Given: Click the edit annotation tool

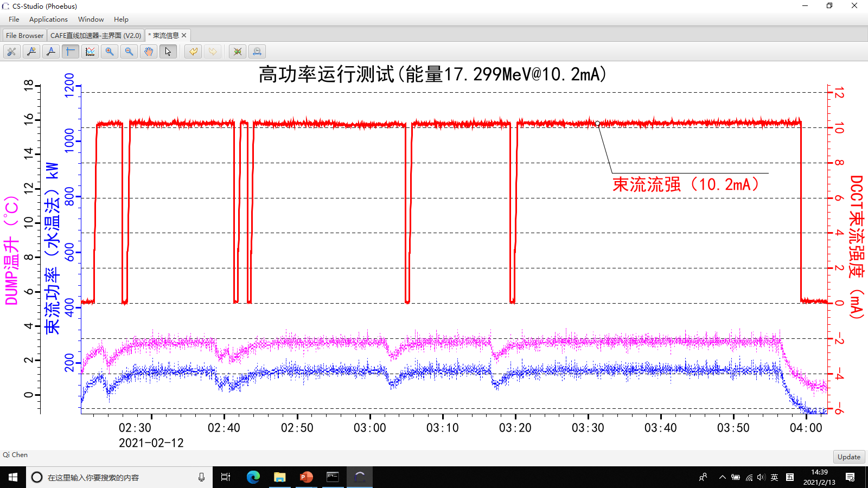Looking at the screenshot, I should pyautogui.click(x=51, y=52).
